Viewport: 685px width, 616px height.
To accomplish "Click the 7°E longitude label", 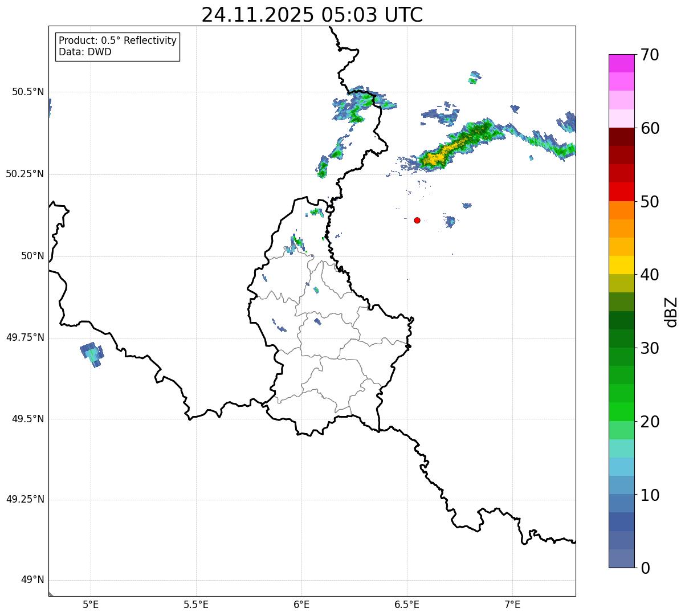I will tap(512, 604).
